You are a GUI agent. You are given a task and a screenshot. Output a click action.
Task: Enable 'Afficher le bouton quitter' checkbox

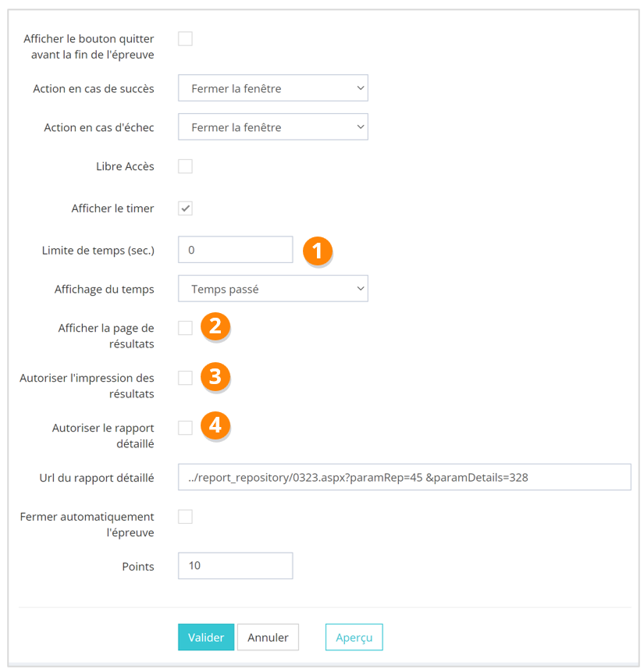tap(185, 39)
